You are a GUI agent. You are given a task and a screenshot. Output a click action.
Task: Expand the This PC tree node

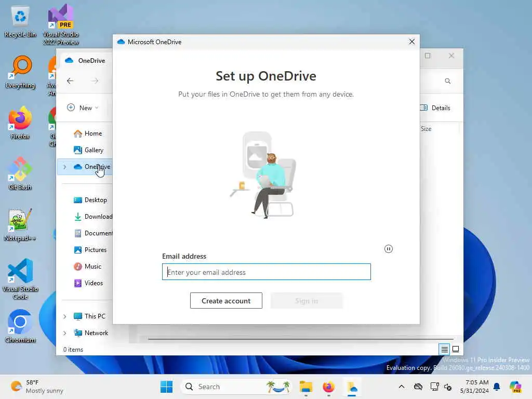pos(65,316)
